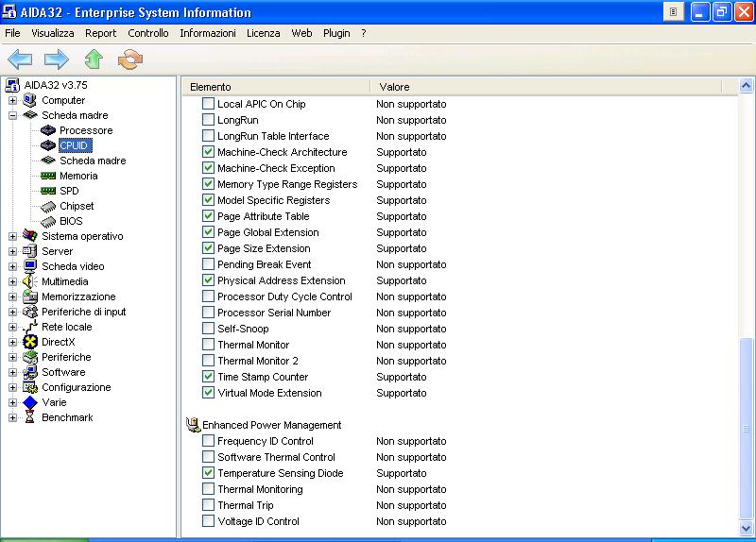
Task: Select the Scheda madre child item
Action: tap(93, 161)
